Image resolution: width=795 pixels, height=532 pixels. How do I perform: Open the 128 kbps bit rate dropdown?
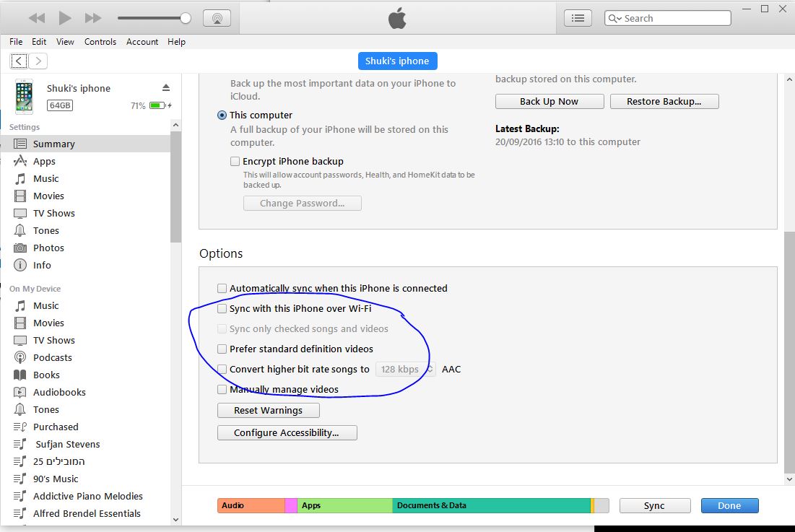tap(406, 370)
